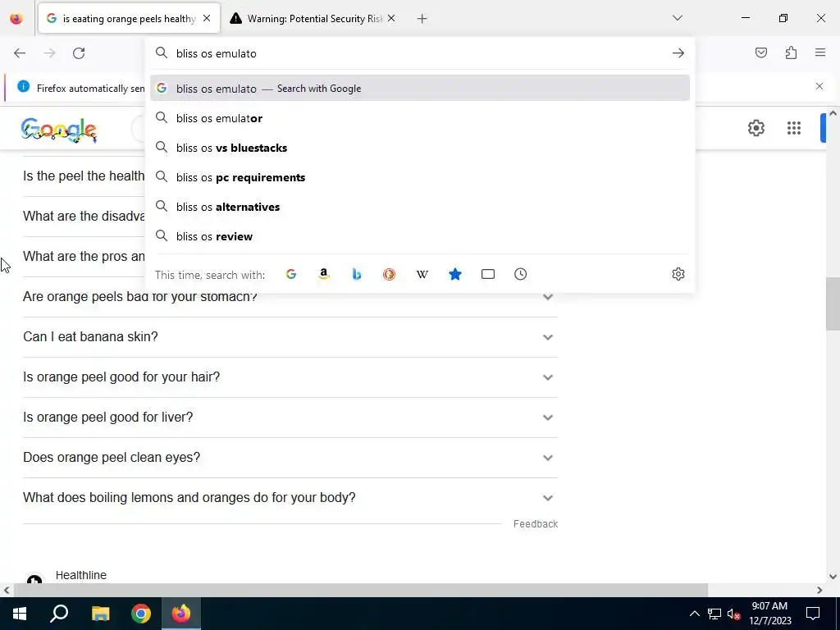840x630 pixels.
Task: Choose "bliss os emulato — Search with Google"
Action: pos(420,89)
